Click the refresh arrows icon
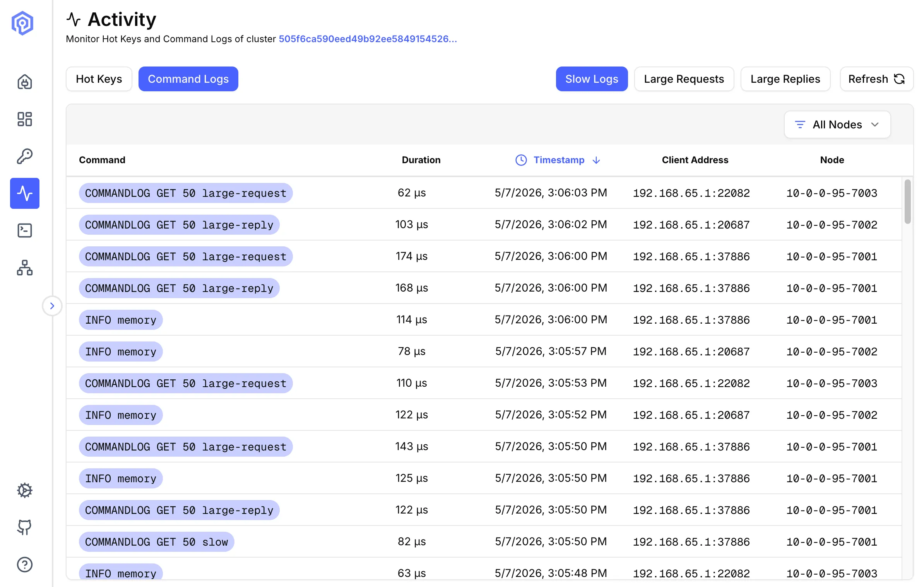 [899, 79]
